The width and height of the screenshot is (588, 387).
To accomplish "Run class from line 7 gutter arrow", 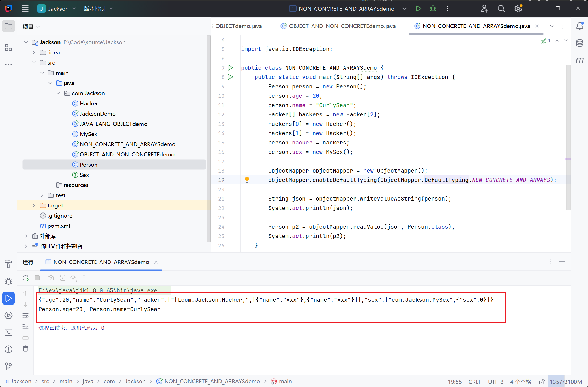I will (230, 68).
